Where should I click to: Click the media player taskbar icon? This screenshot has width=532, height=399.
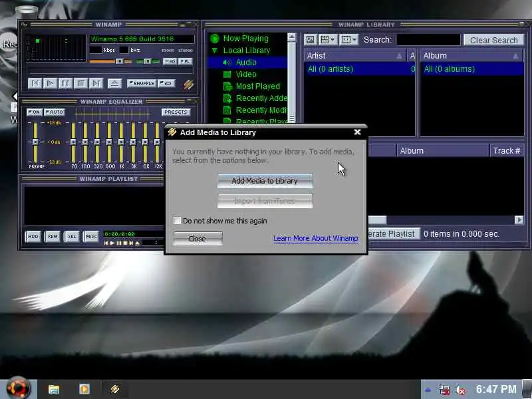(x=84, y=389)
